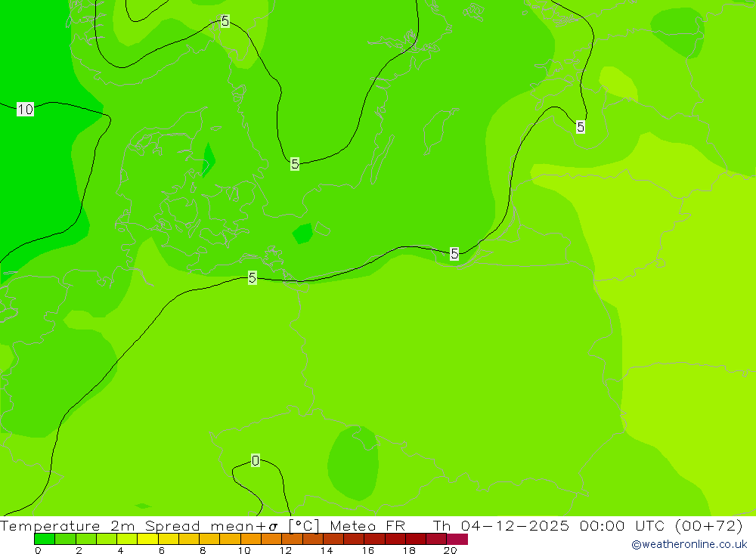Click the 'Temperature 2m Spread' title text
Image resolution: width=756 pixels, height=554 pixels.
(100, 525)
